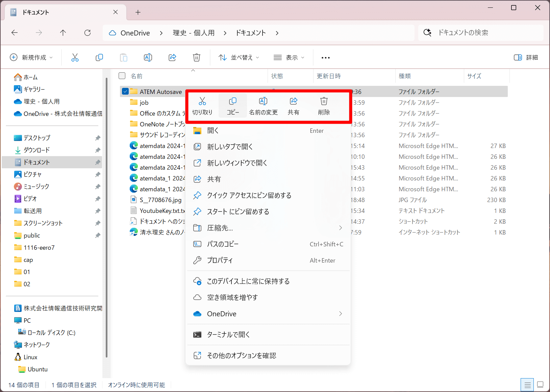Select ミュージック in sidebar
This screenshot has width=550, height=392.
click(31, 187)
